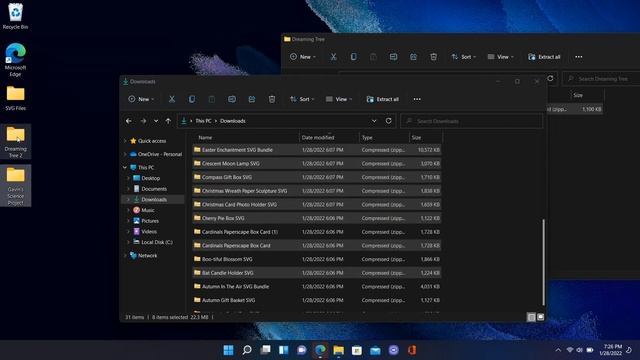Click Search Dreaming Tree input field
The image size is (640, 360).
(601, 78)
